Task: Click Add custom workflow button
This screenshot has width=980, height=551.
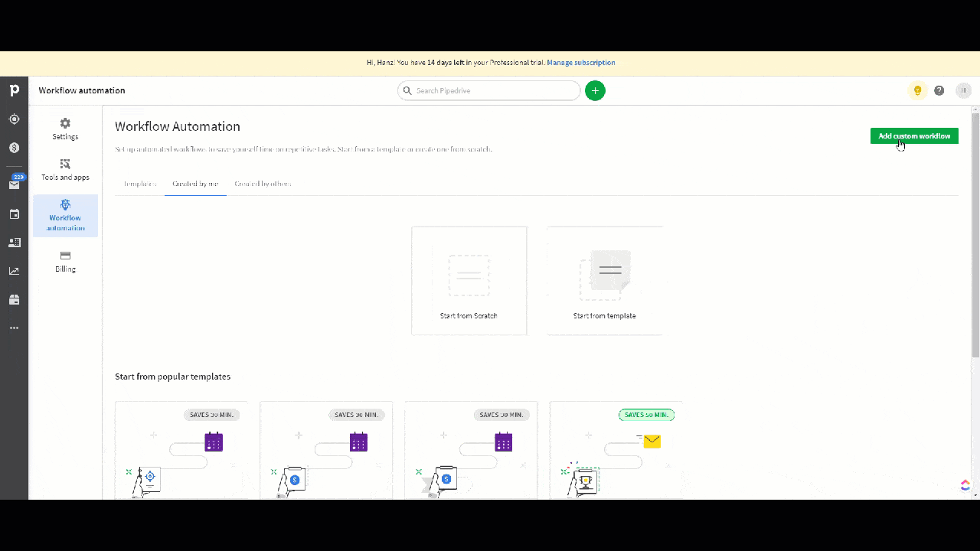Action: [914, 136]
